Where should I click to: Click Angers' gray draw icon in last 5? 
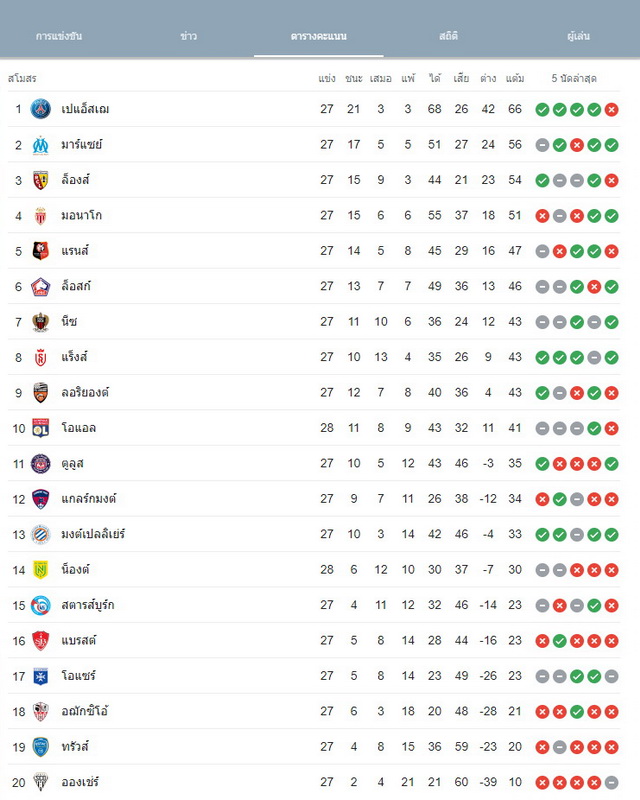pos(611,782)
